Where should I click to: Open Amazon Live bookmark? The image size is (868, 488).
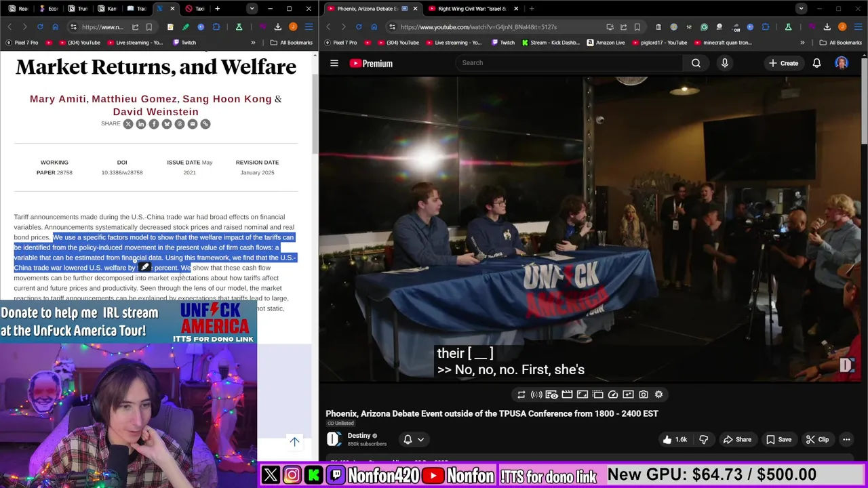click(606, 43)
